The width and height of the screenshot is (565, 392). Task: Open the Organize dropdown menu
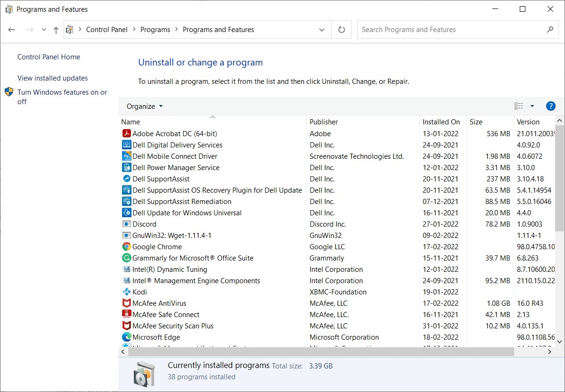pos(145,106)
